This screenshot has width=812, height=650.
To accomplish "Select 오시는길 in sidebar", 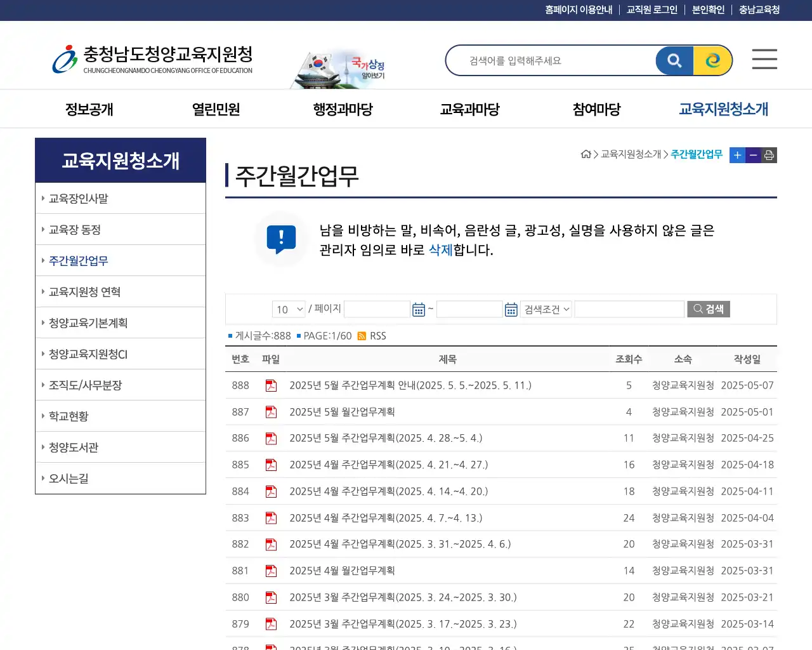I will click(121, 479).
